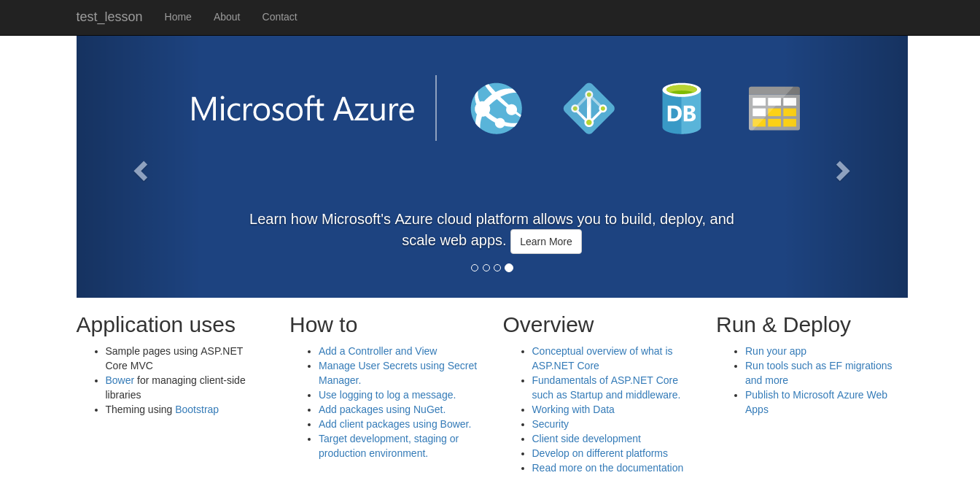The width and height of the screenshot is (980, 478).
Task: Open the Bower link
Action: tap(120, 380)
